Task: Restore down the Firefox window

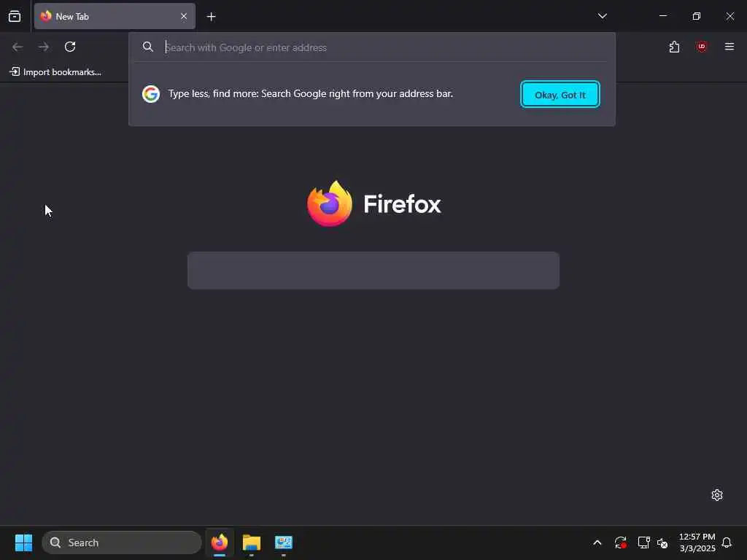Action: (696, 16)
